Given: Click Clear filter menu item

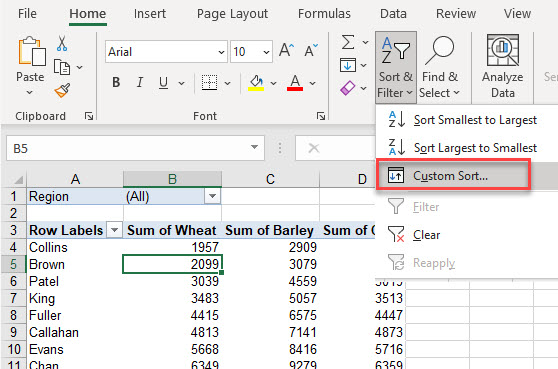Looking at the screenshot, I should (x=466, y=235).
